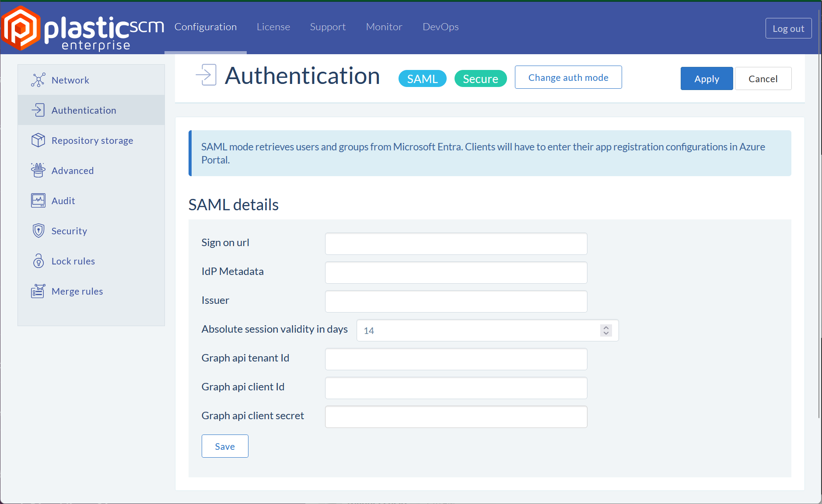The width and height of the screenshot is (822, 504).
Task: Open the DevOps tab
Action: point(441,27)
